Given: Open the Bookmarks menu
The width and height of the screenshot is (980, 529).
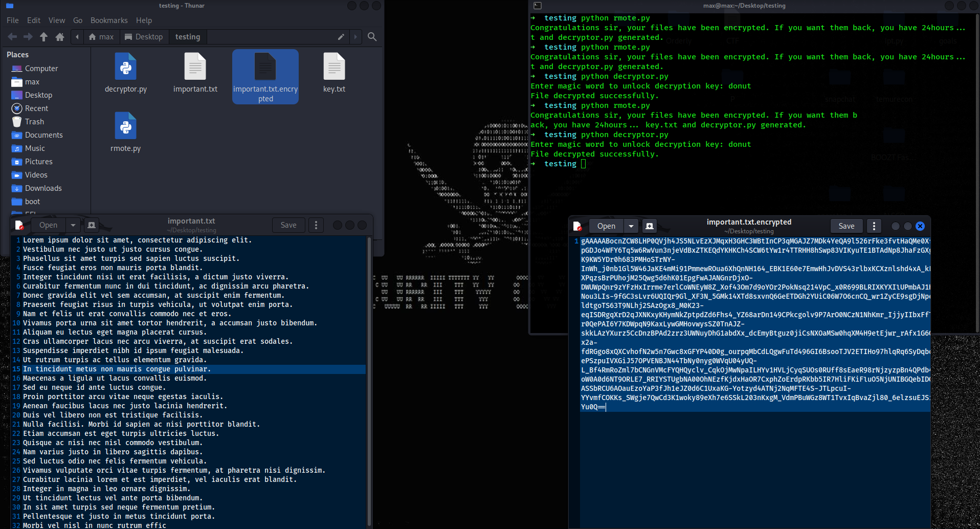Looking at the screenshot, I should pos(109,20).
